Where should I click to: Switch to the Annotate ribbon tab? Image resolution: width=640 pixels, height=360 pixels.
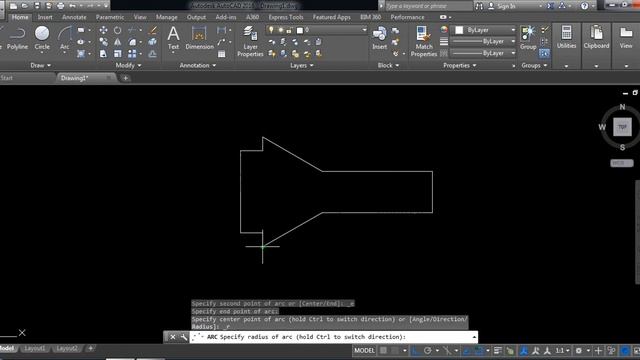[x=74, y=17]
